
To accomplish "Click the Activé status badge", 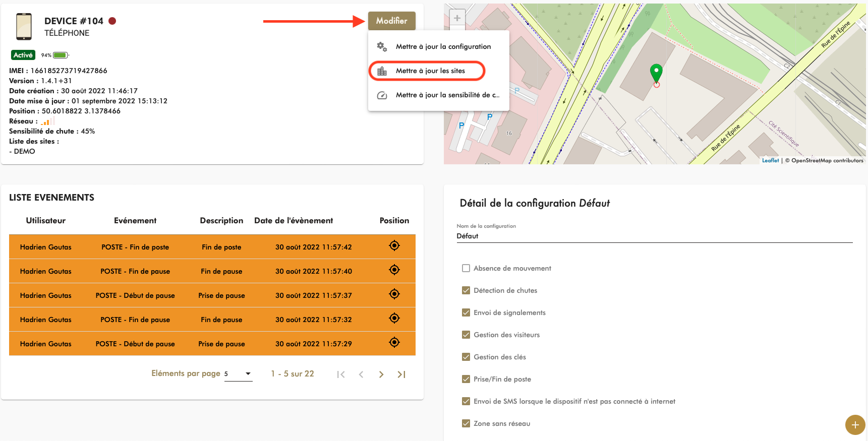I will tap(23, 55).
